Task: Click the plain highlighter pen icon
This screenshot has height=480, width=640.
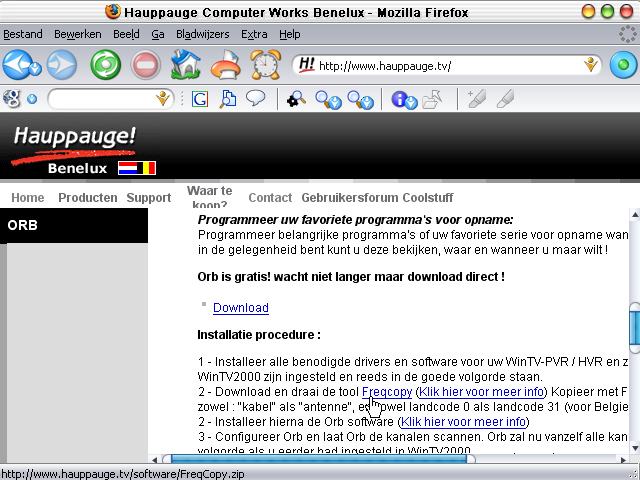Action: pyautogui.click(x=505, y=99)
